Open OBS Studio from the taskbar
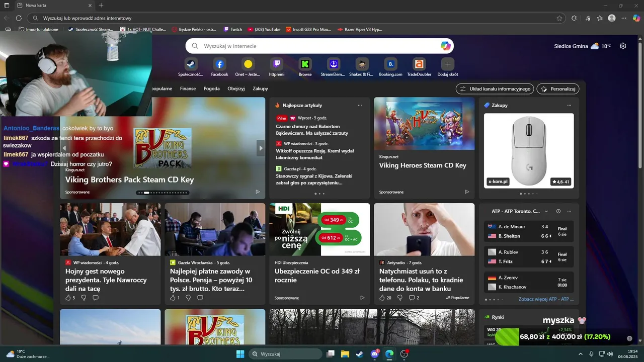Image resolution: width=644 pixels, height=362 pixels. (x=404, y=354)
